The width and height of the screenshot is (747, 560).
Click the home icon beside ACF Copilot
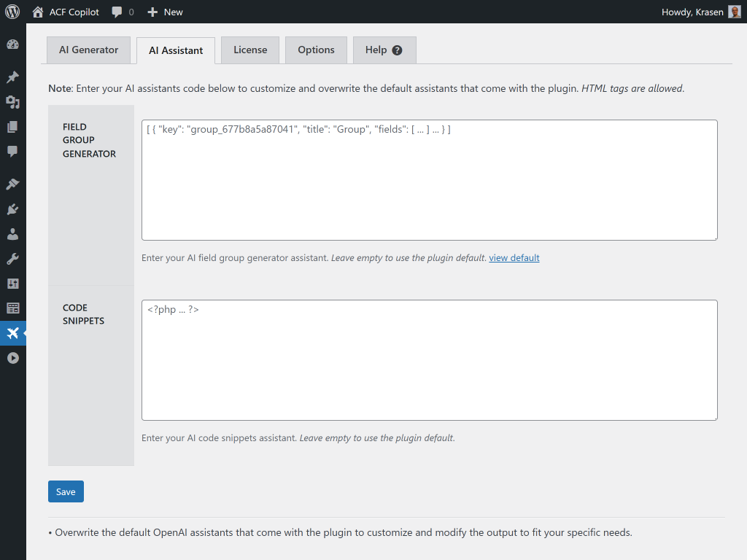click(38, 12)
